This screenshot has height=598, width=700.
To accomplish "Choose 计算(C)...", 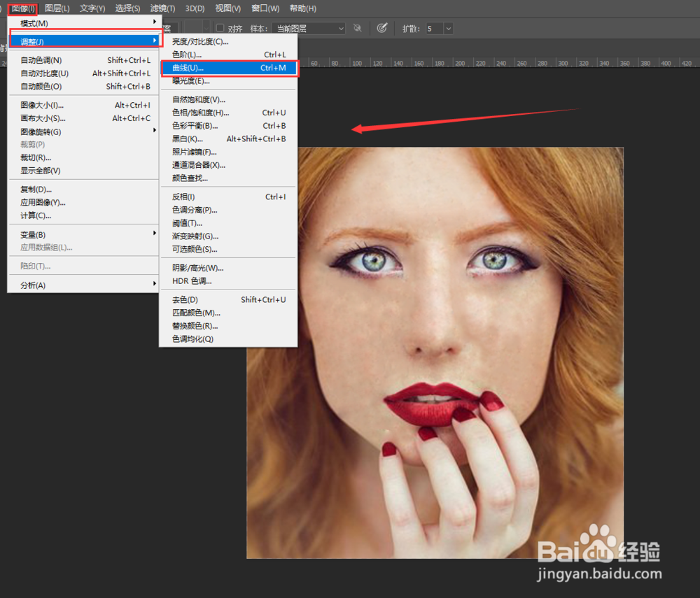I will tap(84, 215).
